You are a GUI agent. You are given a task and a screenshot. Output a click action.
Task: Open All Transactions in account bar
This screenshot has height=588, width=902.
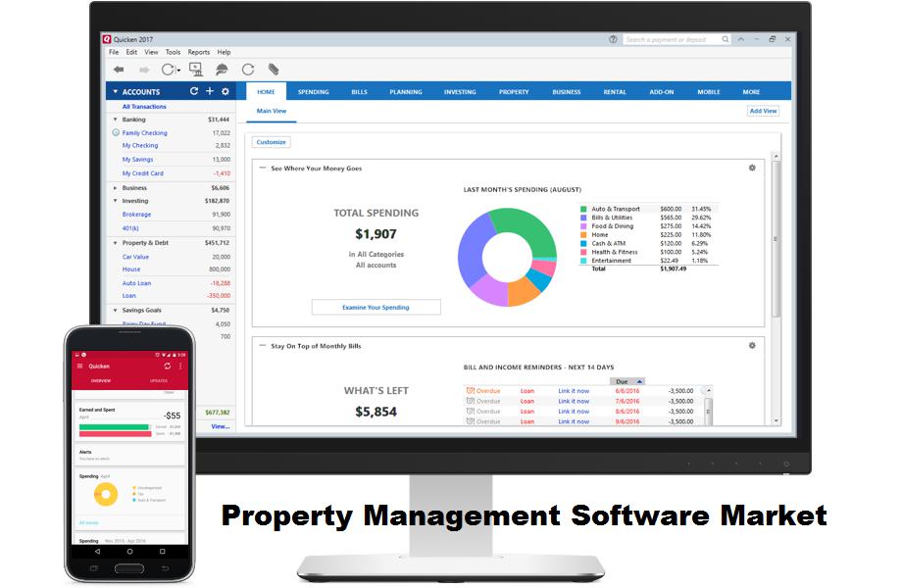point(144,107)
